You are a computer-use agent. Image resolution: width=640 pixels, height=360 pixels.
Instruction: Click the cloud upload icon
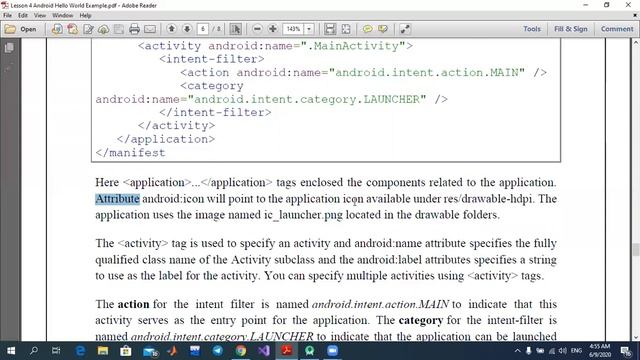click(x=103, y=29)
